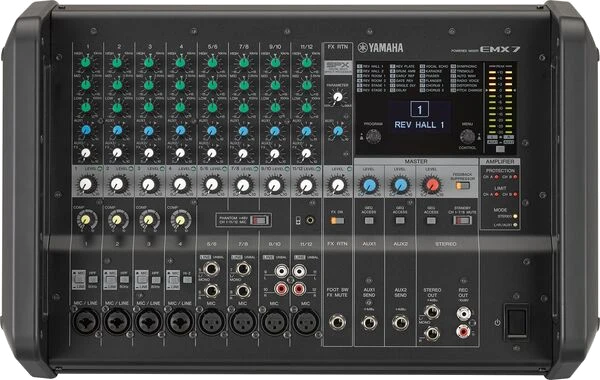Screen dimensions: 600x380
Task: Select channel 4 MIC/LINE combo jack
Action: (x=180, y=322)
